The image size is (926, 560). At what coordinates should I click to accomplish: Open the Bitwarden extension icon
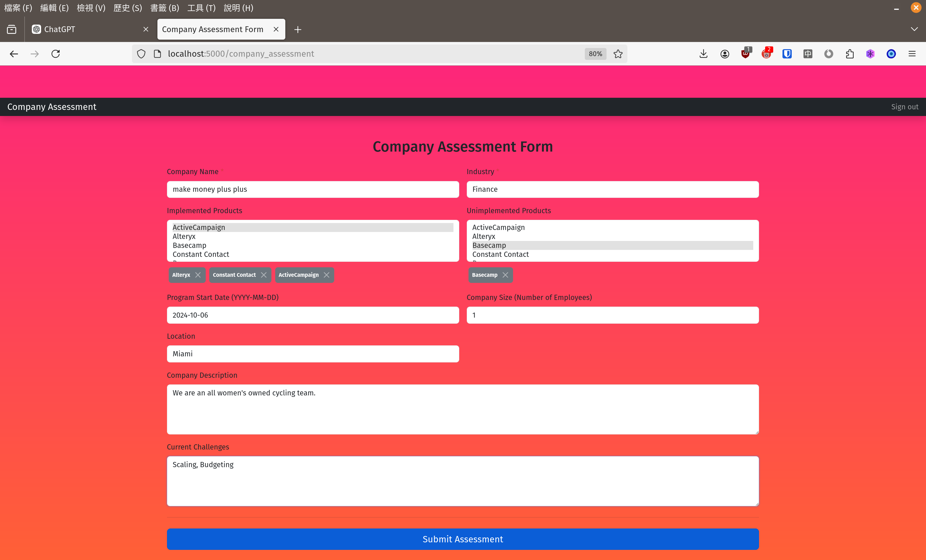click(787, 54)
